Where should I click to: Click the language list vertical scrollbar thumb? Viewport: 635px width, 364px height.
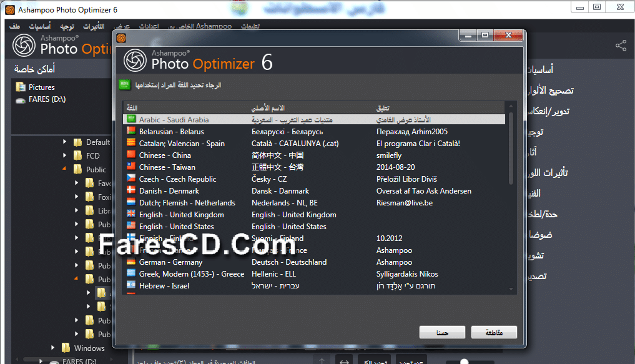[511, 148]
